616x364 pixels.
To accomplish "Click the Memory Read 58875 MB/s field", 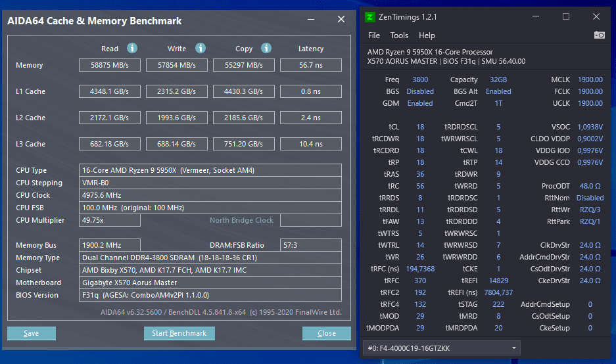I will coord(110,65).
